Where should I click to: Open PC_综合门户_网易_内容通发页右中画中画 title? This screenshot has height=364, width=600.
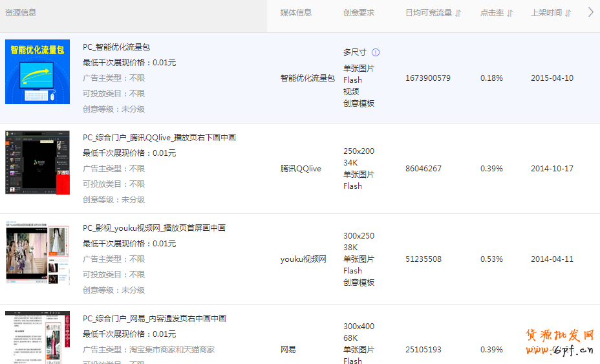coord(155,319)
